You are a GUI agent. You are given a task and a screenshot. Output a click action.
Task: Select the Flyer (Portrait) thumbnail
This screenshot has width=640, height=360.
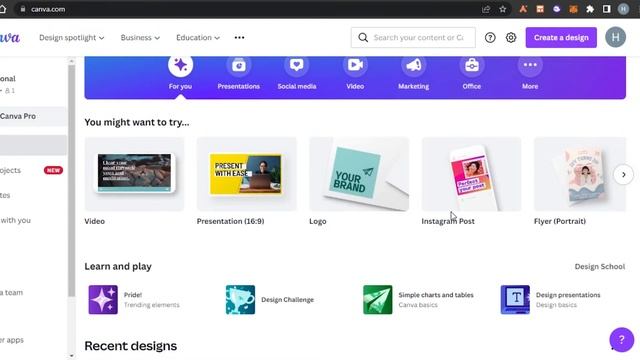pyautogui.click(x=580, y=174)
